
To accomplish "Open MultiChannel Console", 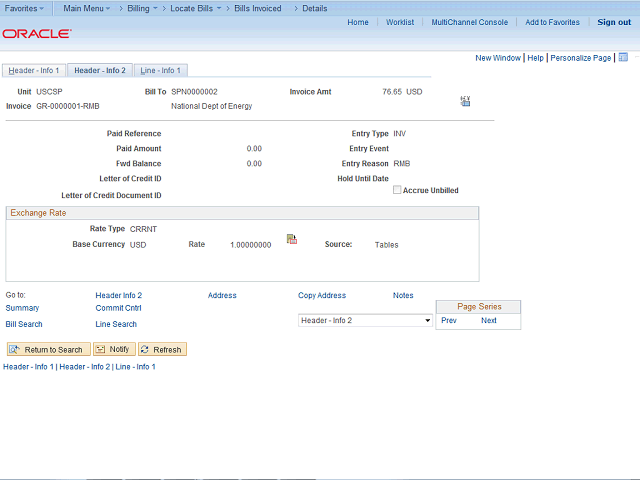I will coord(470,22).
